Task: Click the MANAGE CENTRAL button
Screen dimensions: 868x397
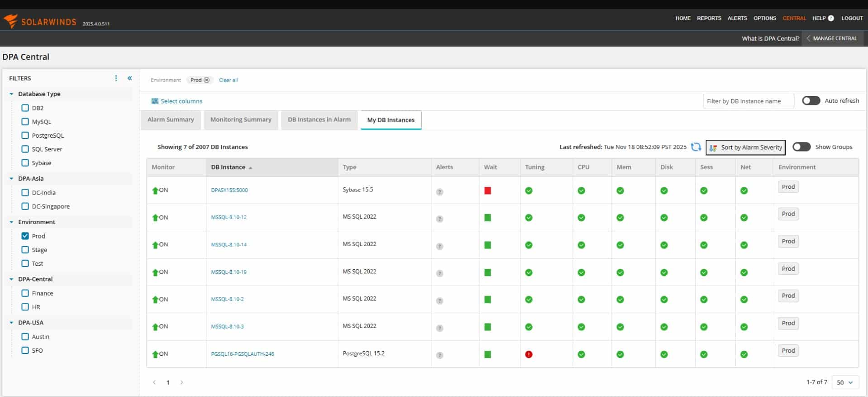Action: click(833, 38)
